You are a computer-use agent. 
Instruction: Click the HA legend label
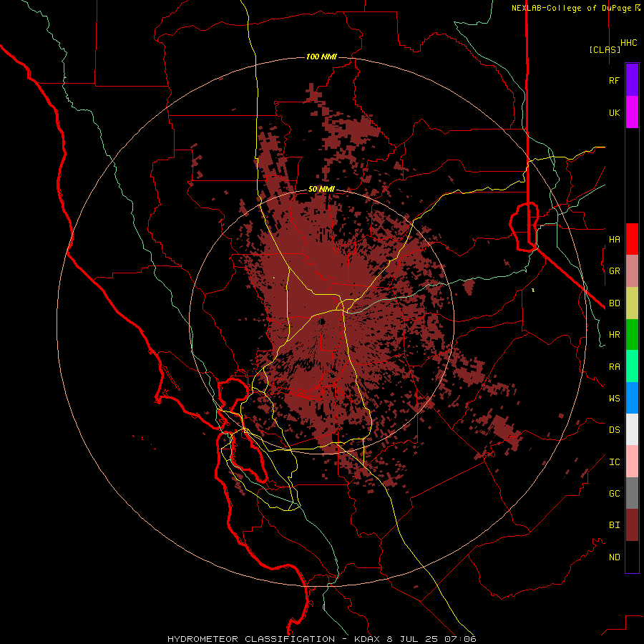[614, 239]
